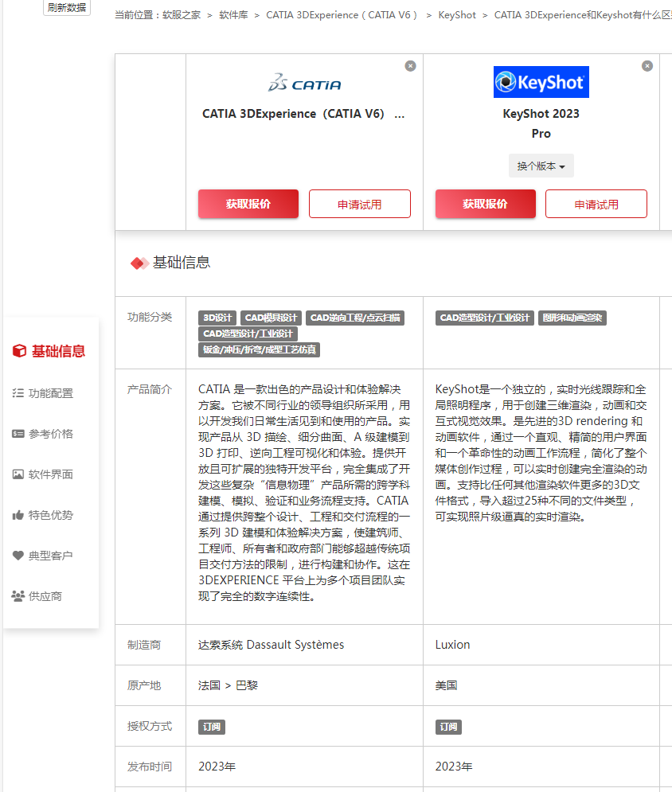The image size is (672, 792).
Task: Jump to 特色优势 section
Action: pos(50,515)
